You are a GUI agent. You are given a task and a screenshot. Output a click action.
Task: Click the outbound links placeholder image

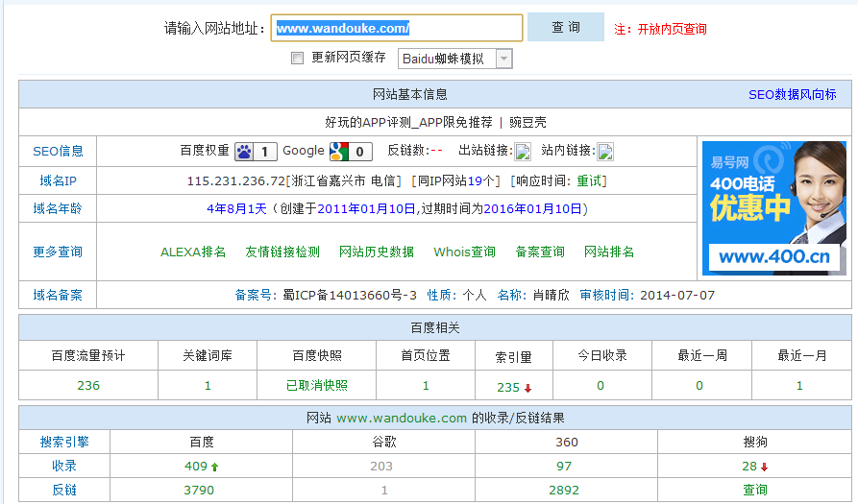pos(523,152)
